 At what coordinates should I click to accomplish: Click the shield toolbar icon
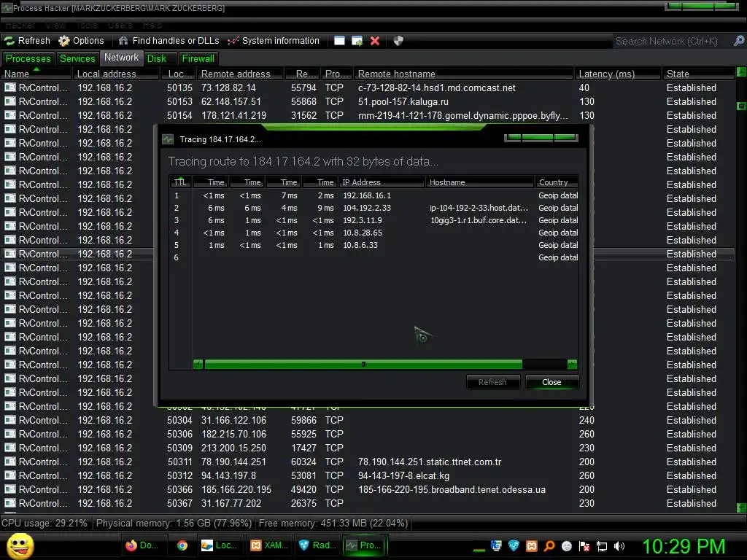[x=398, y=41]
